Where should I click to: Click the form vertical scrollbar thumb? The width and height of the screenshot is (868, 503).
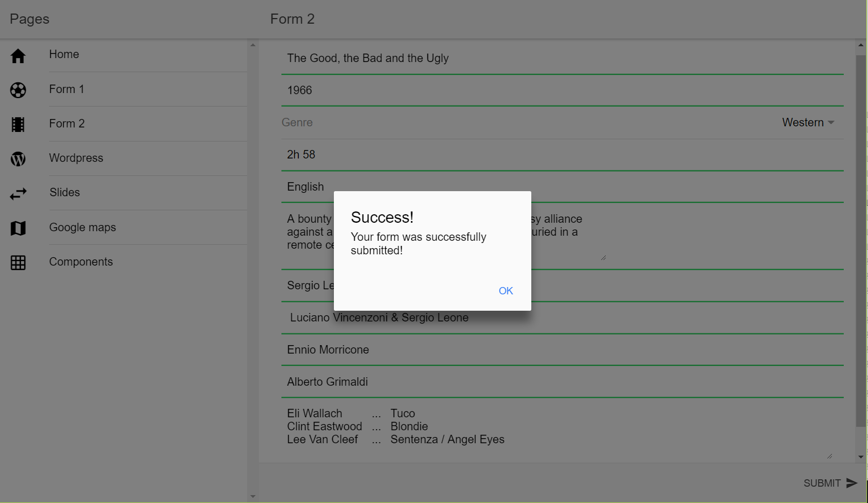861,241
